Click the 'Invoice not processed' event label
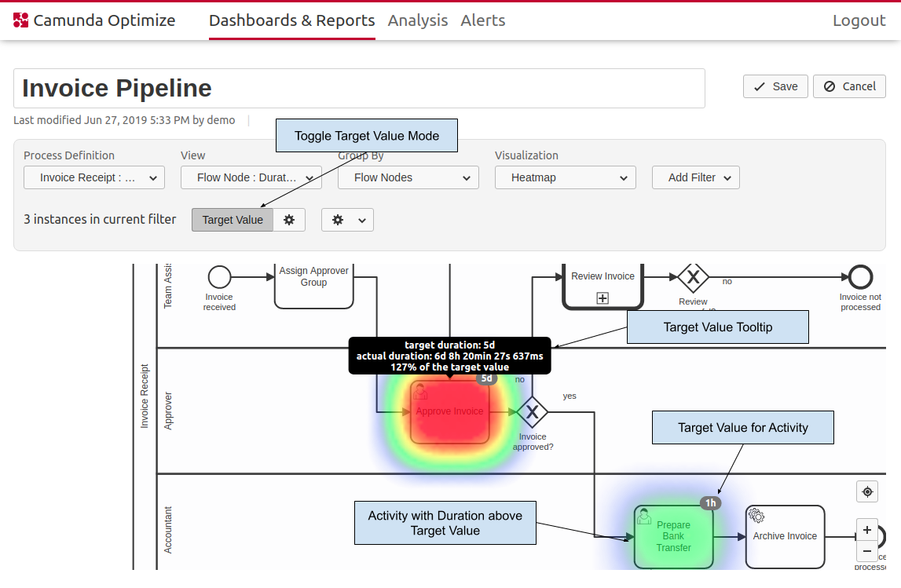This screenshot has width=901, height=588. pos(860,302)
